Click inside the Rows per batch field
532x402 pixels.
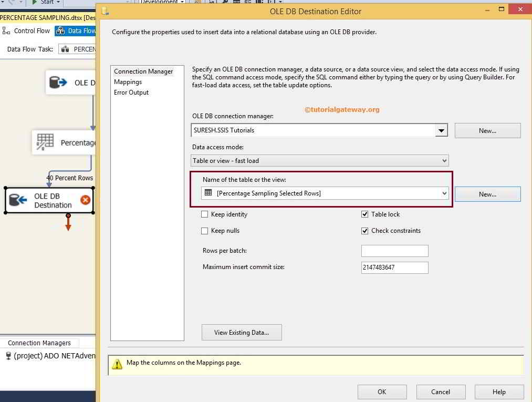(394, 251)
